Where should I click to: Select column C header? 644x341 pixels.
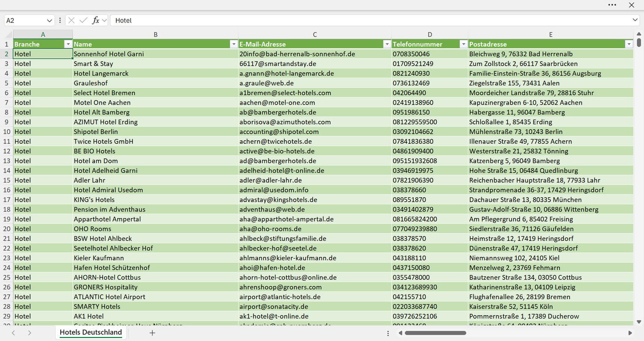315,34
